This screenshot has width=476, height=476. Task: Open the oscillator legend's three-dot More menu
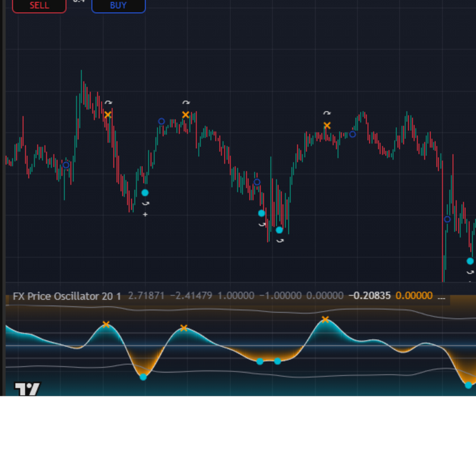point(441,296)
